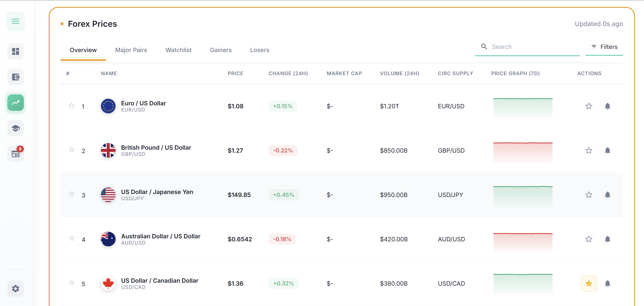
Task: Sort by Price column header
Action: coord(235,73)
